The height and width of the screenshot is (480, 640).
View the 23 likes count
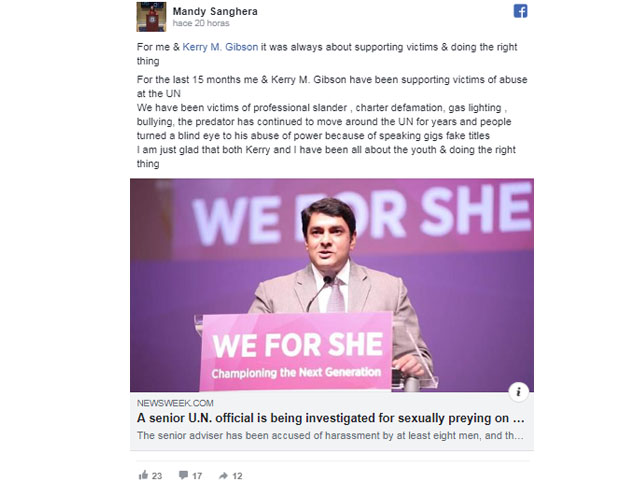157,476
